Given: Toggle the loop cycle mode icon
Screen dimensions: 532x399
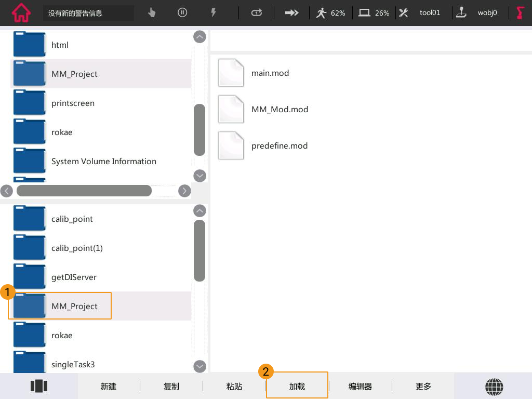Looking at the screenshot, I should click(257, 13).
